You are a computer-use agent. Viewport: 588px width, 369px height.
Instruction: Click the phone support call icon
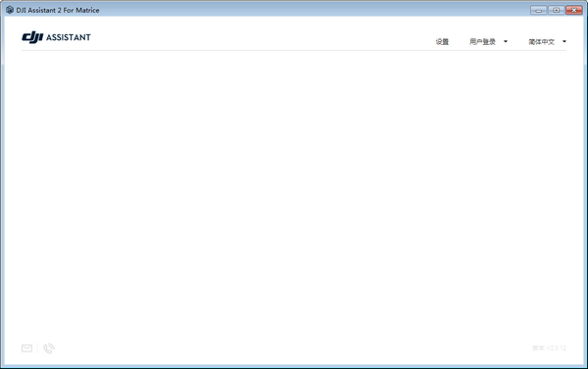tap(49, 348)
